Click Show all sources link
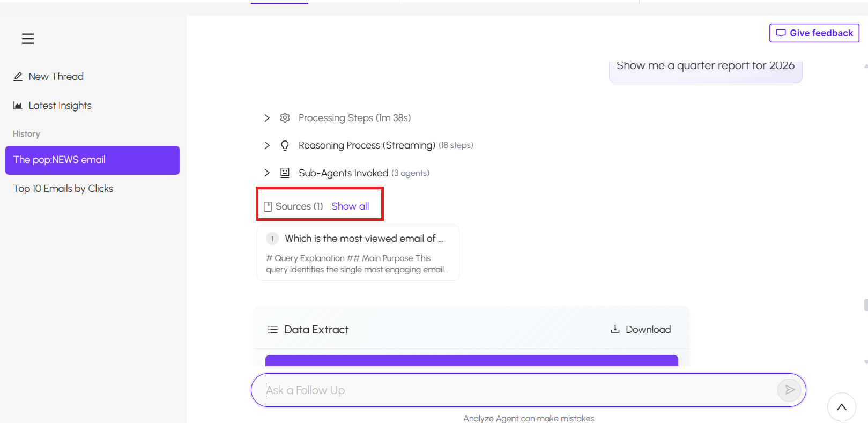The height and width of the screenshot is (423, 868). tap(350, 206)
